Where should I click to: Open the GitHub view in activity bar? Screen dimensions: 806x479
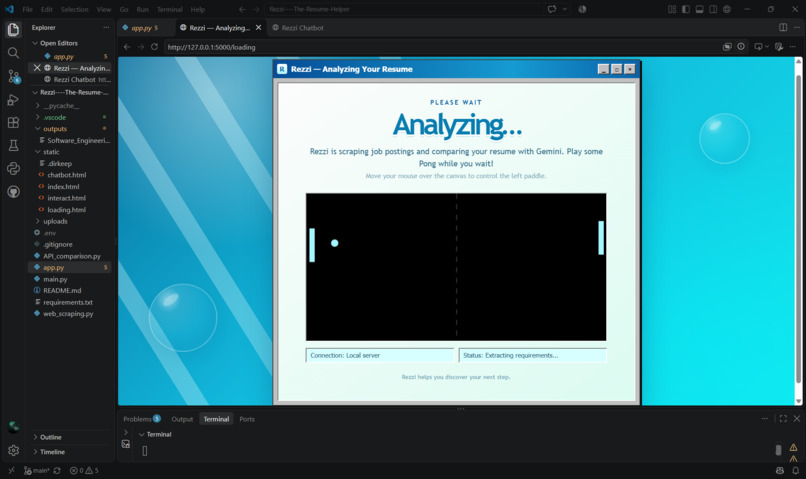point(13,192)
